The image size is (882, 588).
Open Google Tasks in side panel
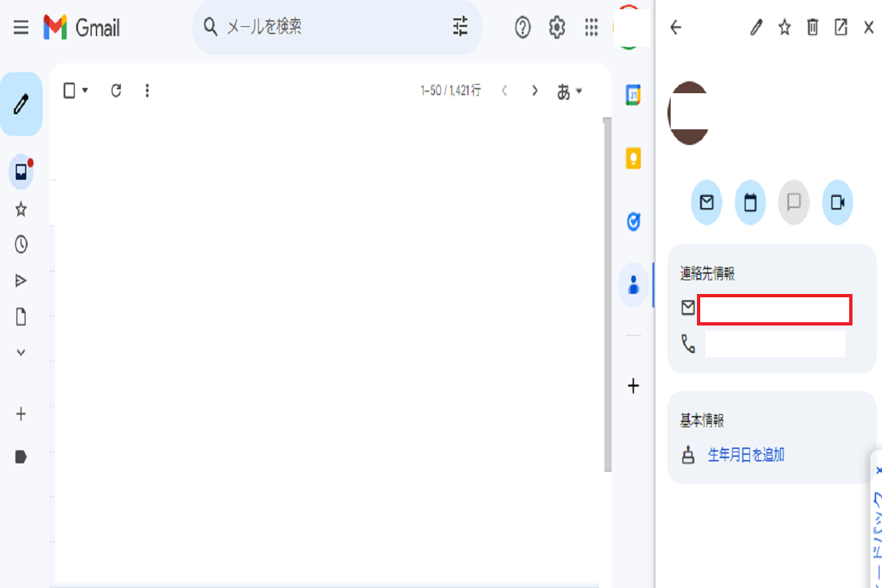coord(633,222)
